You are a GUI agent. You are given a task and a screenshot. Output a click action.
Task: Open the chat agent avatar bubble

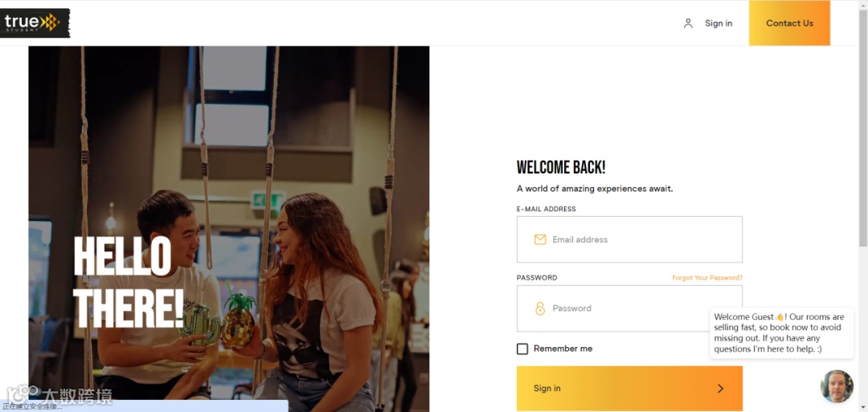pyautogui.click(x=837, y=386)
